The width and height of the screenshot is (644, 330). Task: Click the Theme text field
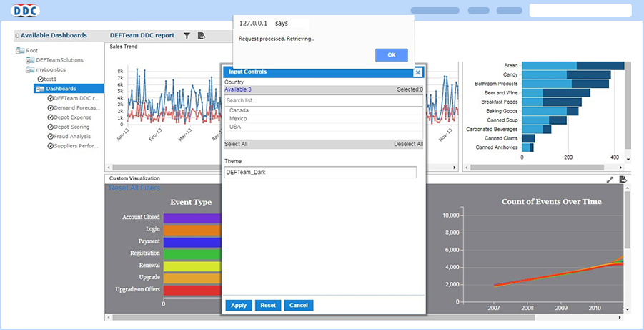click(319, 173)
